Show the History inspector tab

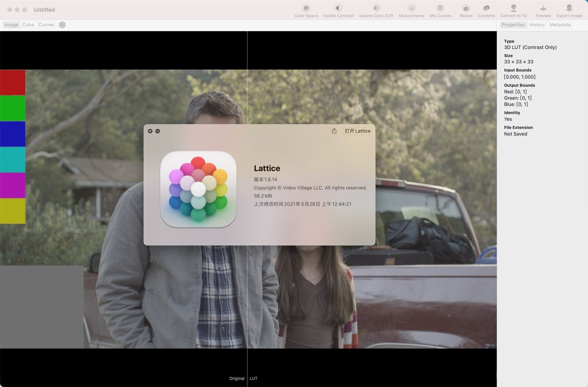pos(537,25)
